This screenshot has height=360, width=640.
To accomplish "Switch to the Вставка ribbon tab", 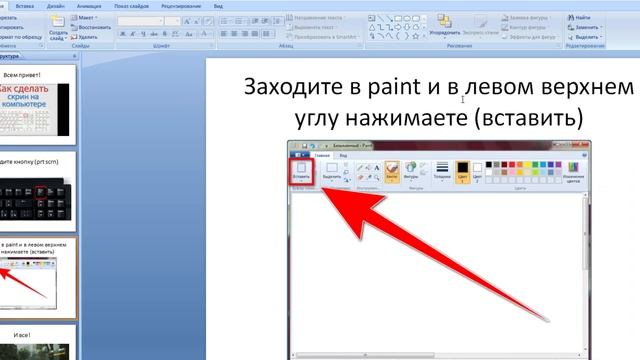I will pyautogui.click(x=24, y=6).
